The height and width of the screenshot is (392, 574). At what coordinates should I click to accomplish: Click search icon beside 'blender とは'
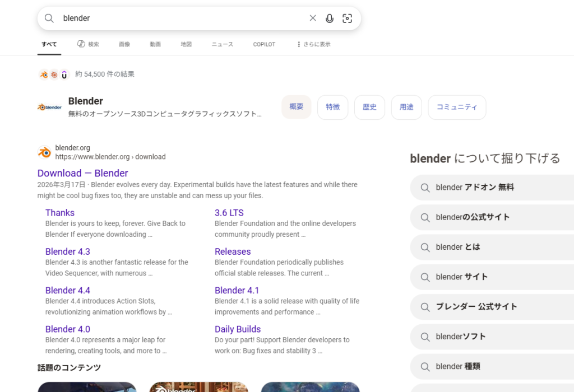pyautogui.click(x=425, y=247)
